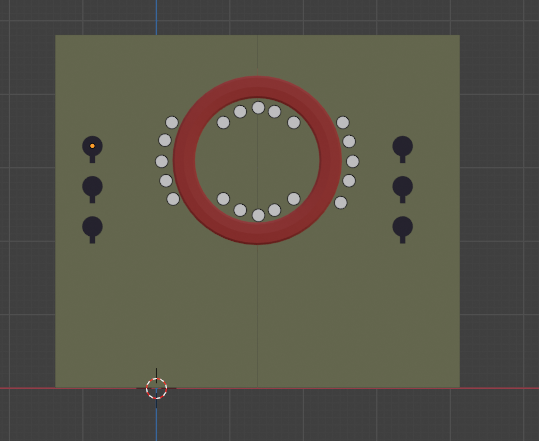Image resolution: width=539 pixels, height=441 pixels.
Task: Click the 3D cursor crosshair circle
Action: pyautogui.click(x=156, y=388)
